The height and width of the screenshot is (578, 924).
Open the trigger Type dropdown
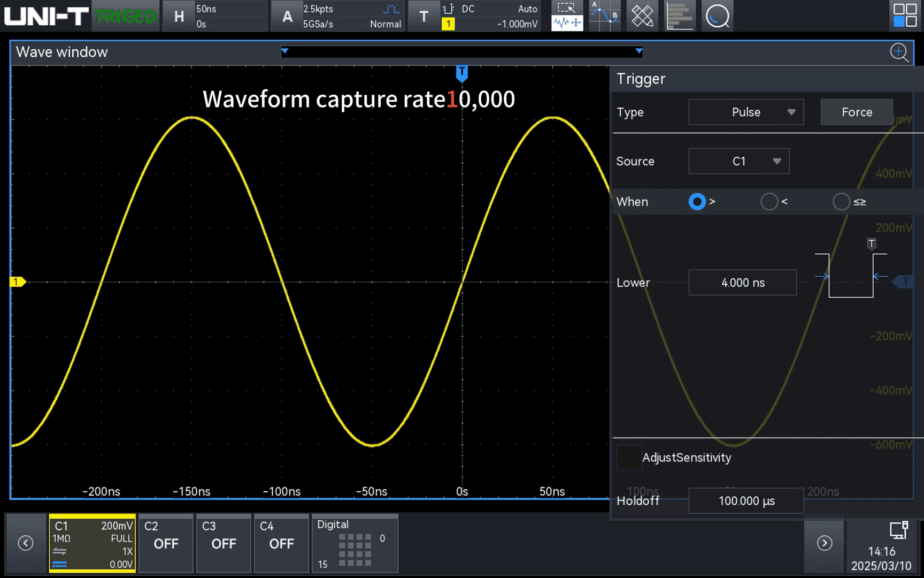click(x=746, y=112)
